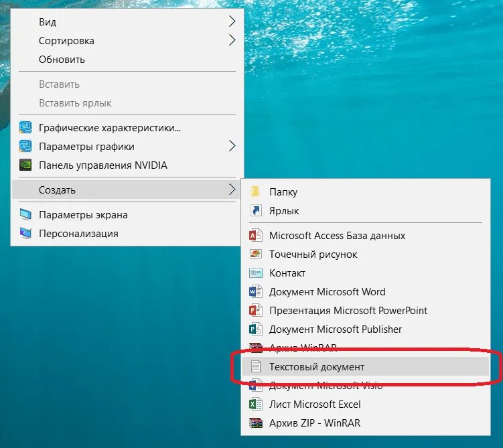Choose Microsoft Access База данных
Image resolution: width=503 pixels, height=448 pixels.
pyautogui.click(x=366, y=236)
